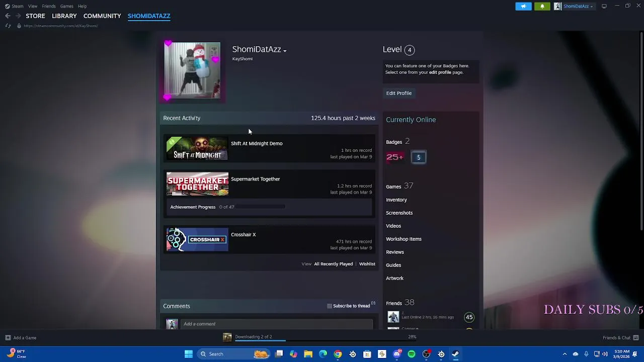Switch to the SHOMIDATAZZ tab
Image resolution: width=644 pixels, height=362 pixels.
[x=149, y=16]
